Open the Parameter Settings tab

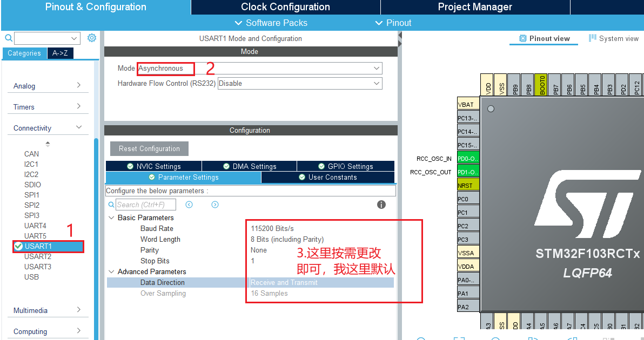pyautogui.click(x=183, y=177)
